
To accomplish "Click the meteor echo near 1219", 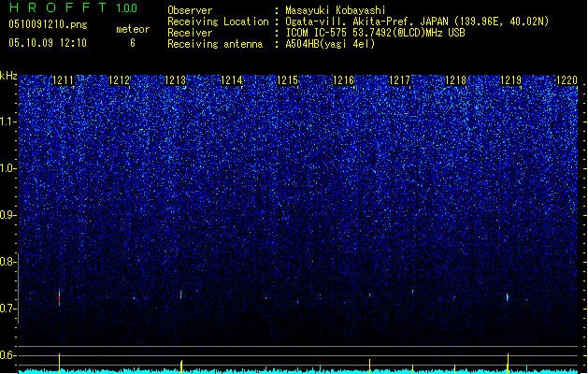I will [x=508, y=297].
